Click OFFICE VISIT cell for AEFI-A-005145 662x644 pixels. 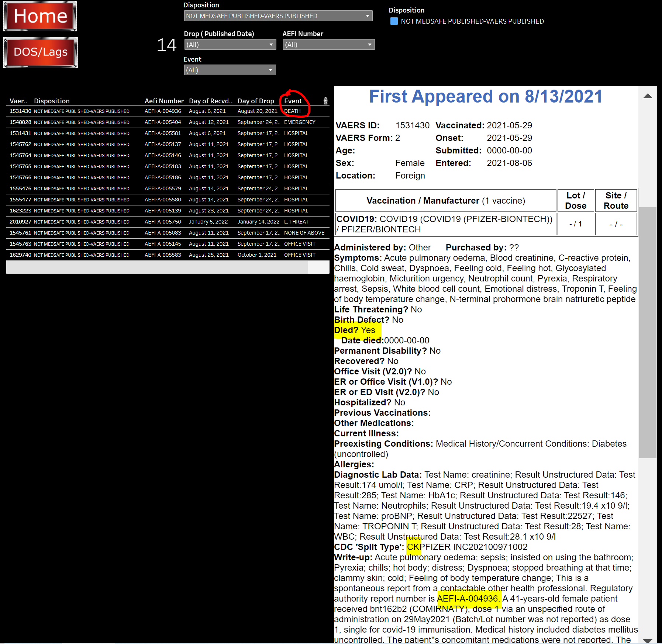point(300,244)
